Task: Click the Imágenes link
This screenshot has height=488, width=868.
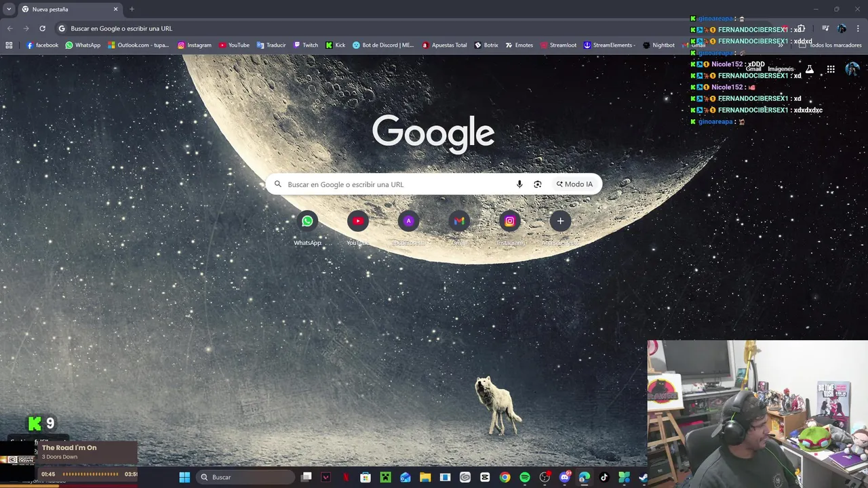Action: click(x=781, y=69)
